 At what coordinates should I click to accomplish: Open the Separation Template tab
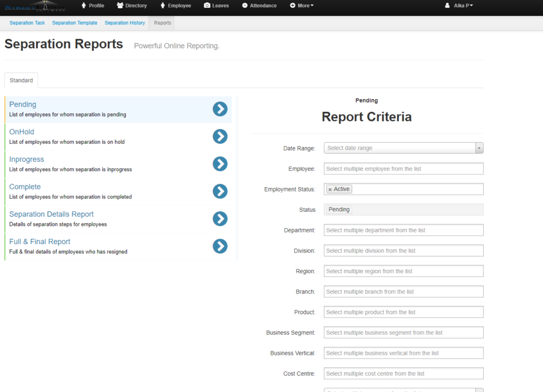74,23
